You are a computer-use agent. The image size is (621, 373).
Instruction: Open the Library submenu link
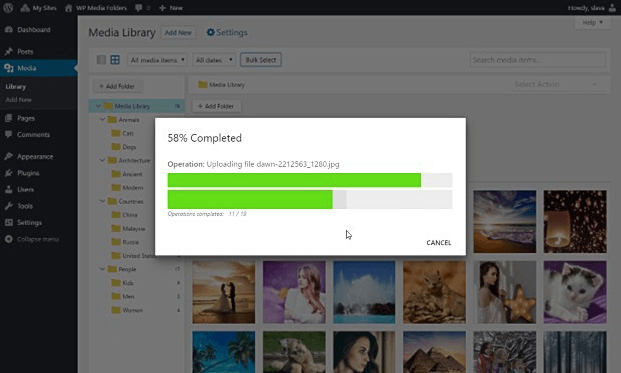click(x=15, y=86)
